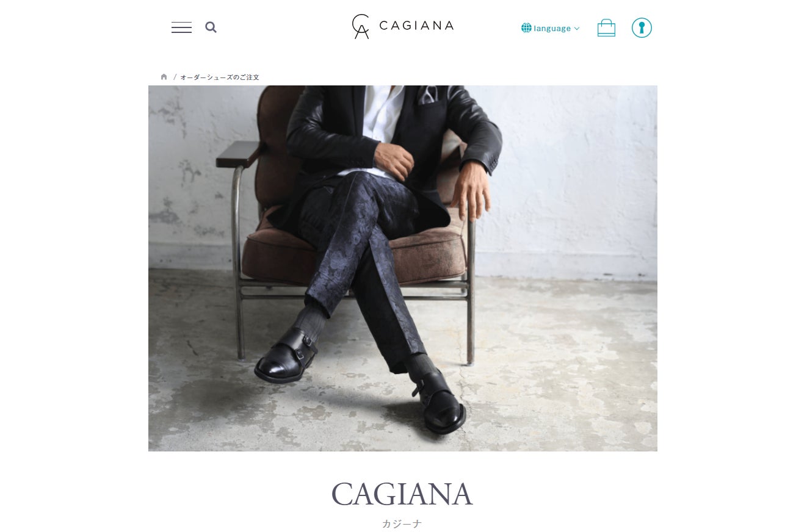
Task: Click the breadcrumb slash separator
Action: tap(175, 77)
